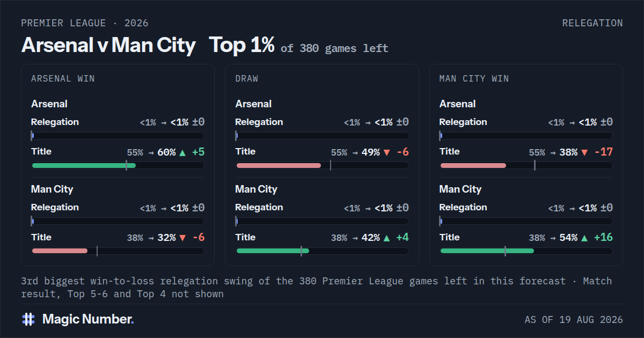Click red down arrow beside Arsenal 49% title

coord(386,152)
